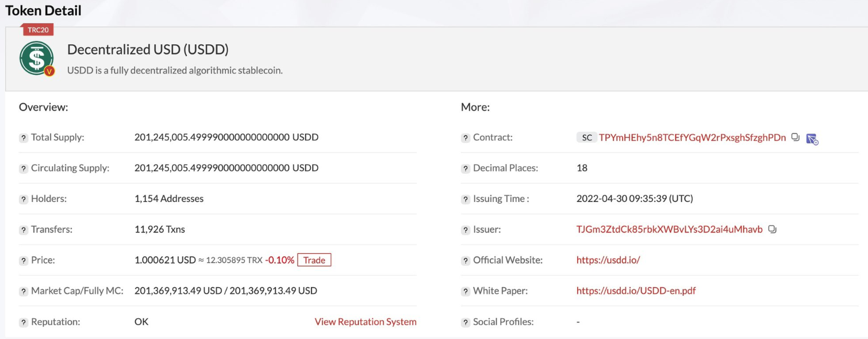Click help icon next to Total Supply
The width and height of the screenshot is (868, 339).
pyautogui.click(x=24, y=138)
